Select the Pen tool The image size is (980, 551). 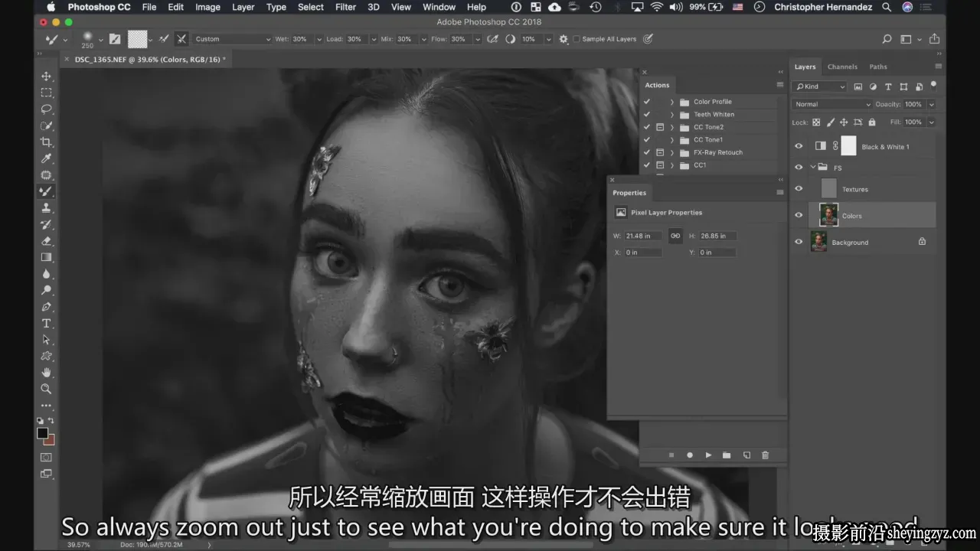pyautogui.click(x=46, y=307)
